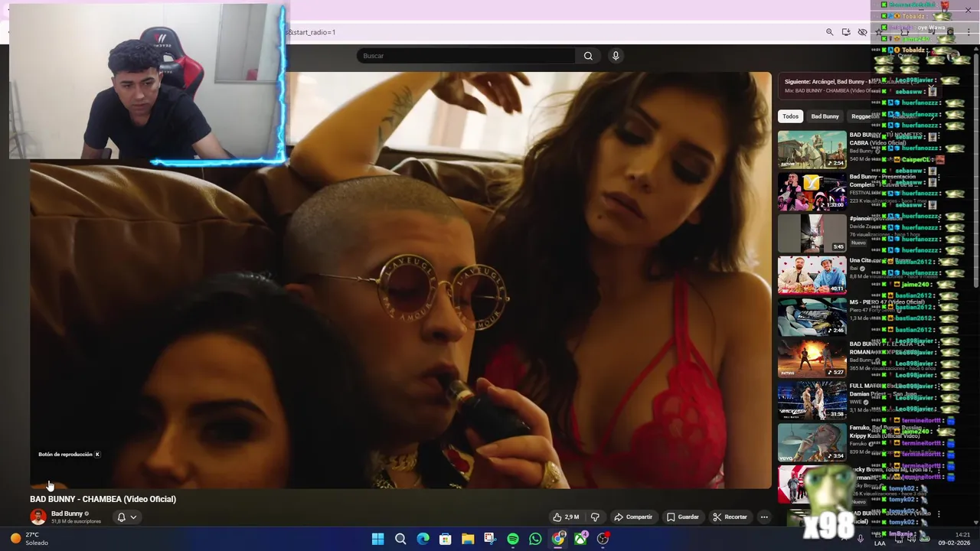The image size is (980, 551).
Task: Open the Compartir share dialog
Action: pyautogui.click(x=633, y=517)
